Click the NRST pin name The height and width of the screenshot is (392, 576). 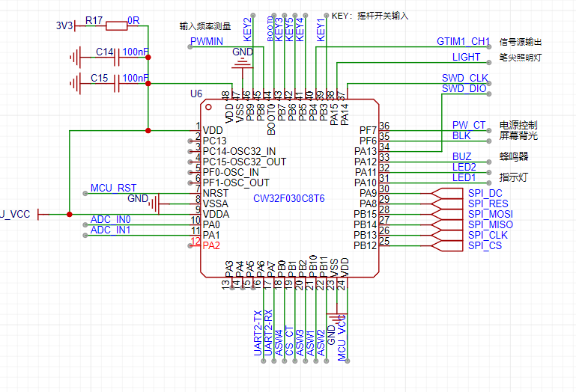click(x=215, y=193)
